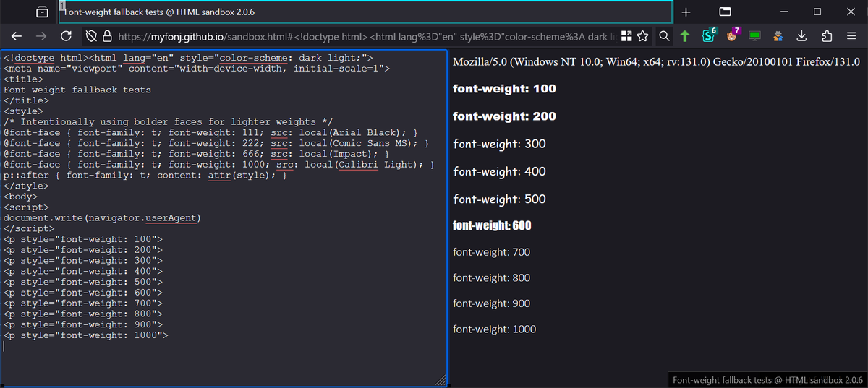Image resolution: width=868 pixels, height=388 pixels.
Task: Click the 'font-weight: 300' rendered line
Action: coord(499,144)
